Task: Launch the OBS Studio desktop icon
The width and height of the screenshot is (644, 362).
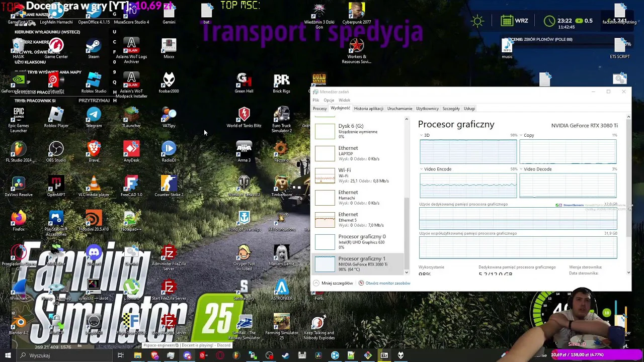Action: point(56,150)
